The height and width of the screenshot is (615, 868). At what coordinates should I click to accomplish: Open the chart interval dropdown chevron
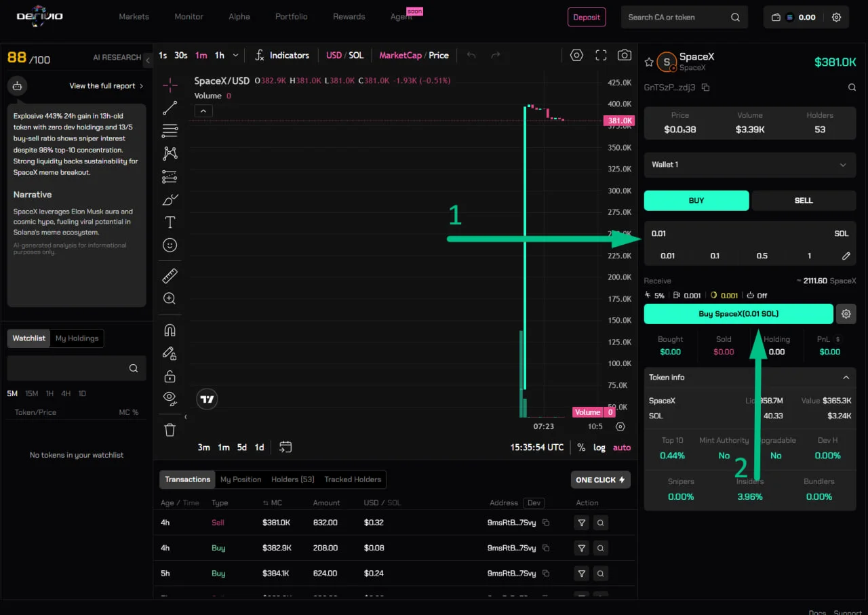[x=235, y=56]
